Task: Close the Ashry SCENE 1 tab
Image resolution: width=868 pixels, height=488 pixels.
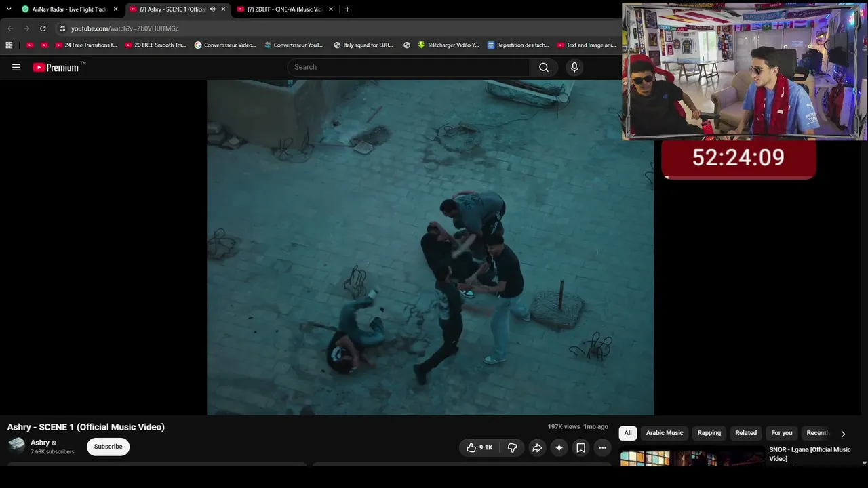Action: point(223,9)
